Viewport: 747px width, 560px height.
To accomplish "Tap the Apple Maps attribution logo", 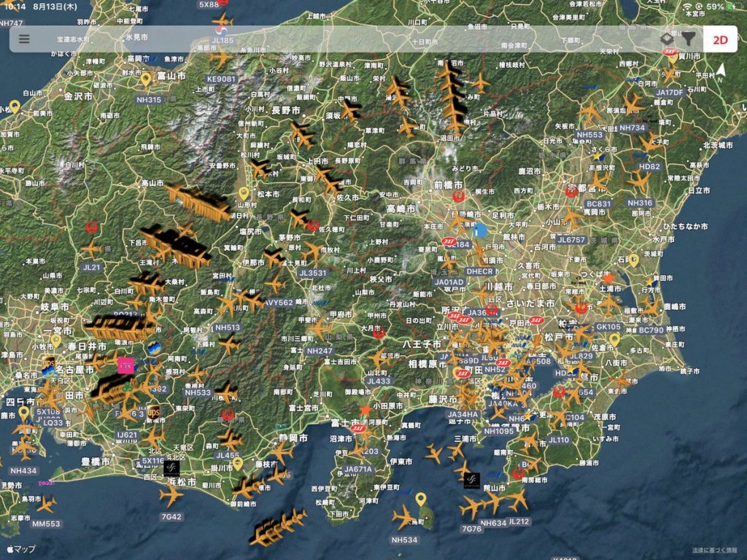I will point(20,549).
